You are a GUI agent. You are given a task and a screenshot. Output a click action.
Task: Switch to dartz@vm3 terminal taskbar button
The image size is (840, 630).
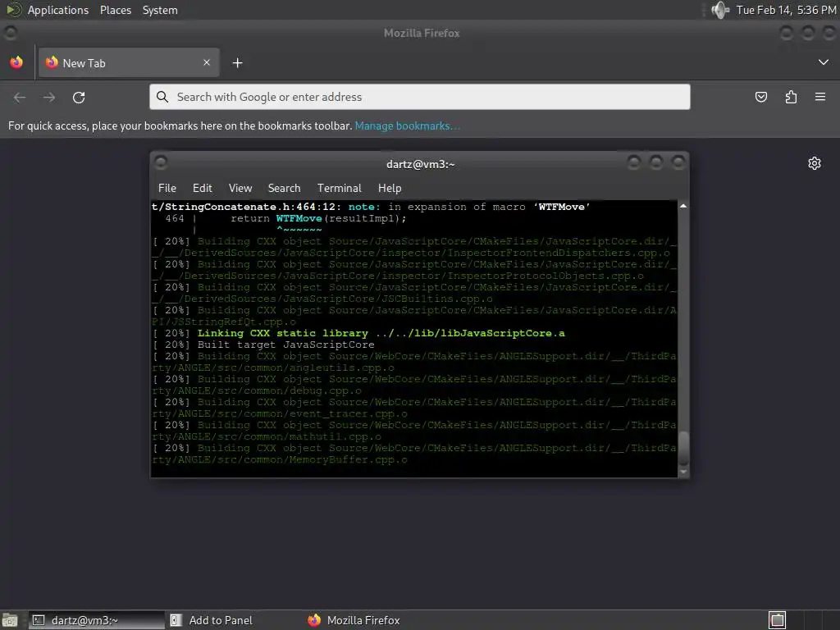pyautogui.click(x=97, y=620)
